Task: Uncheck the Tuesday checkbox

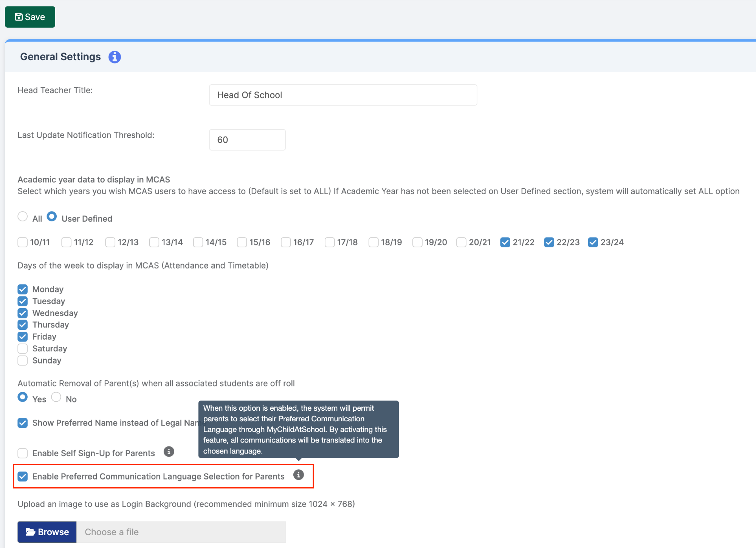Action: click(23, 301)
